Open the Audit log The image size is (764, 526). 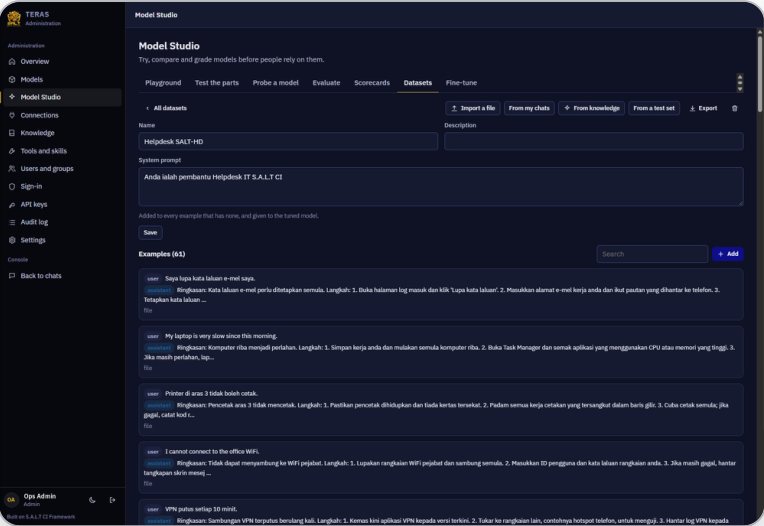(x=61, y=222)
